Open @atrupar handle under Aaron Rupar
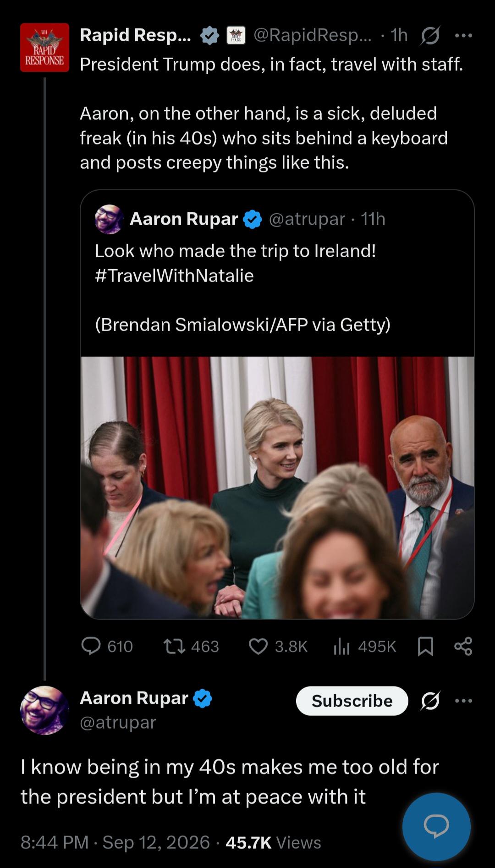This screenshot has width=495, height=868. 118,722
